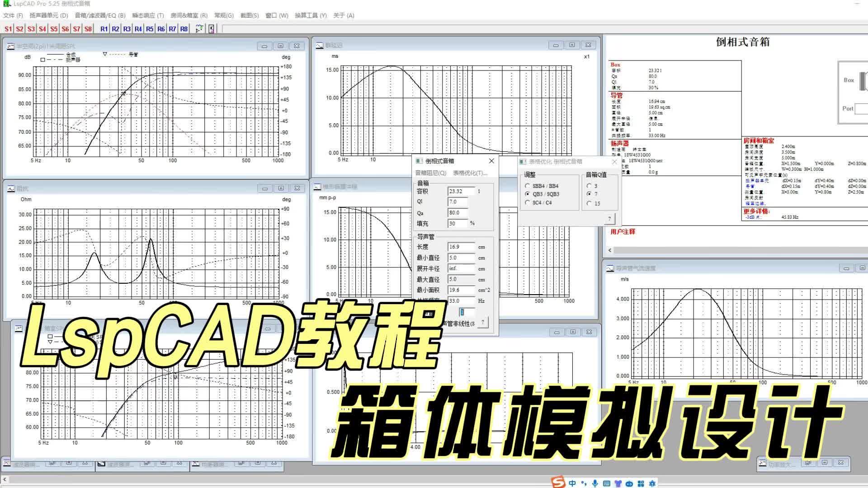The image size is (868, 488).
Task: Close the 表格优化 dialog
Action: pyautogui.click(x=614, y=162)
